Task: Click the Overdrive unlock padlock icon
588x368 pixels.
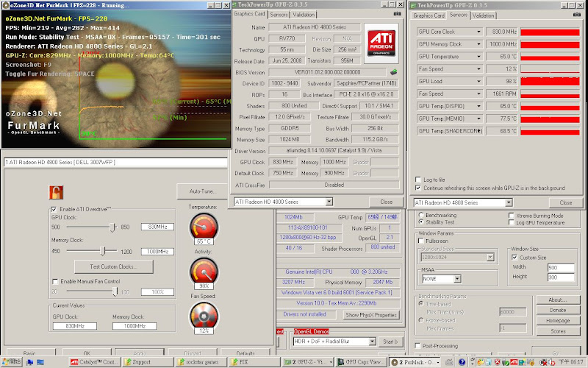Action: pyautogui.click(x=56, y=192)
